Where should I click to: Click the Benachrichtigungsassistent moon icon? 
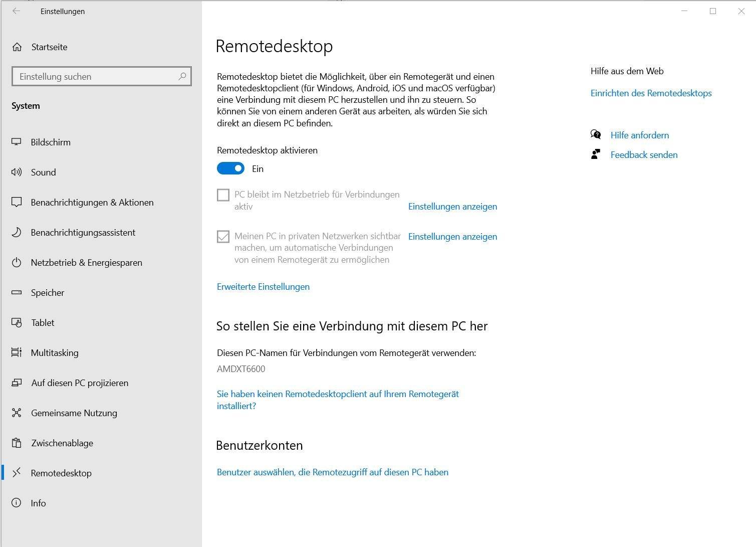[x=17, y=233]
